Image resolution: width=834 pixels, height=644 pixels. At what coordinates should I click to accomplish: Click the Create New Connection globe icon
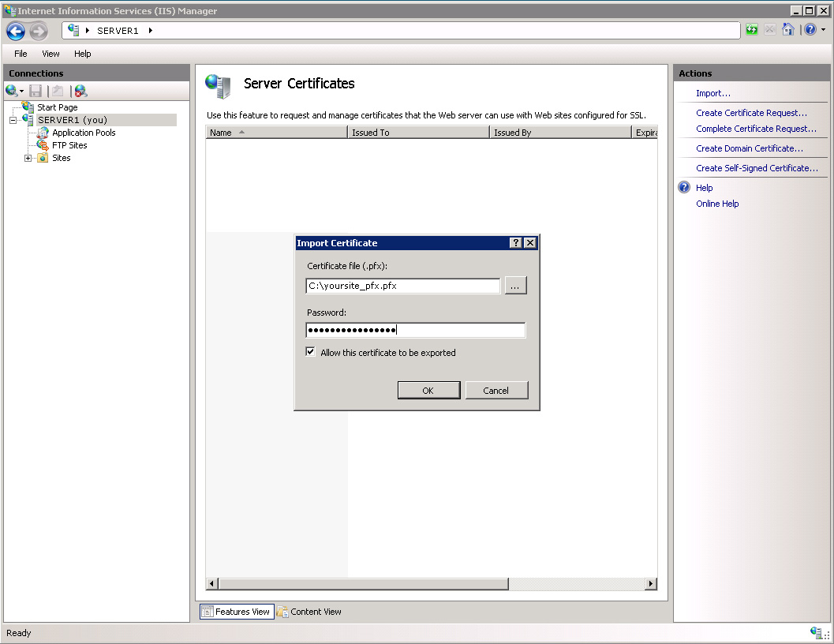(x=12, y=91)
